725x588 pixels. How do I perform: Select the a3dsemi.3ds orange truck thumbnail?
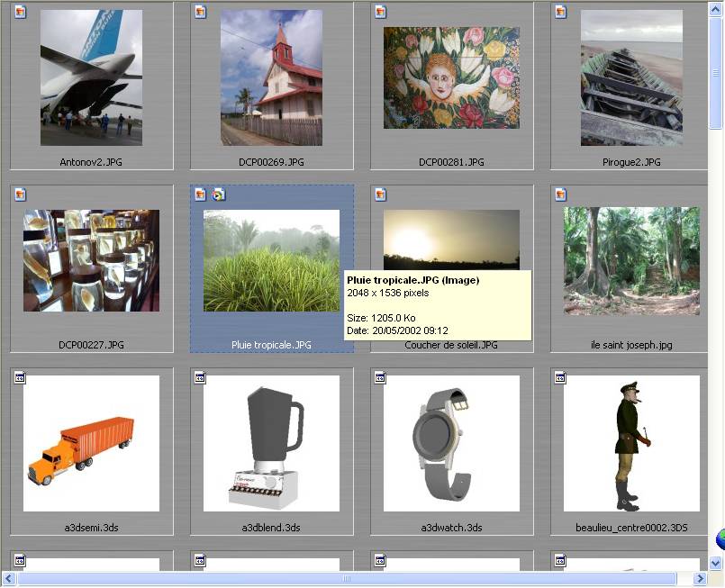[92, 443]
